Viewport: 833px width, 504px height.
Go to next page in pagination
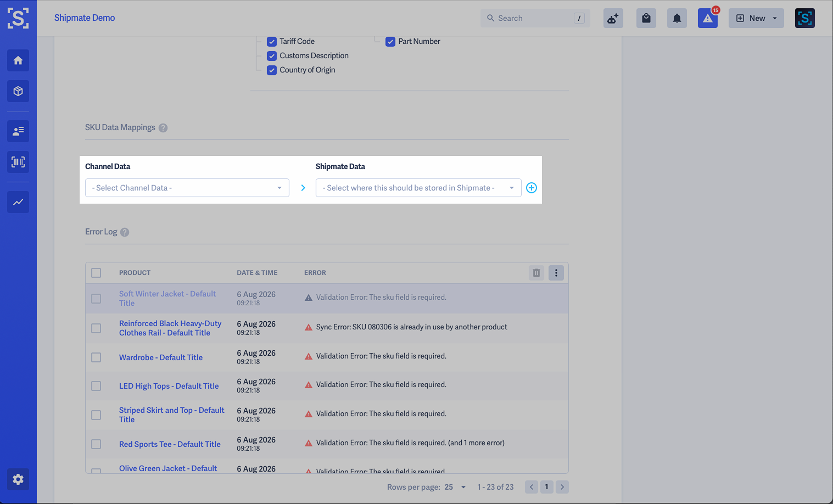click(x=562, y=487)
